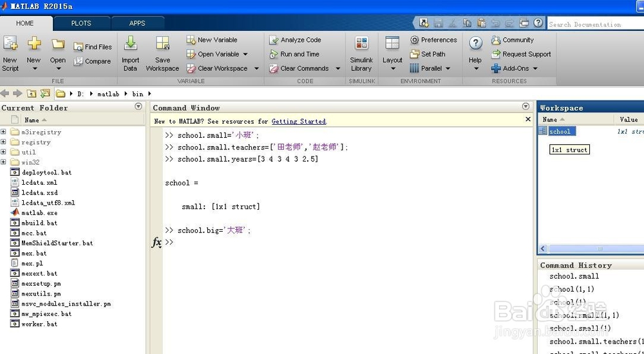The image size is (644, 354).
Task: Click the Search Documentation field
Action: (x=596, y=24)
